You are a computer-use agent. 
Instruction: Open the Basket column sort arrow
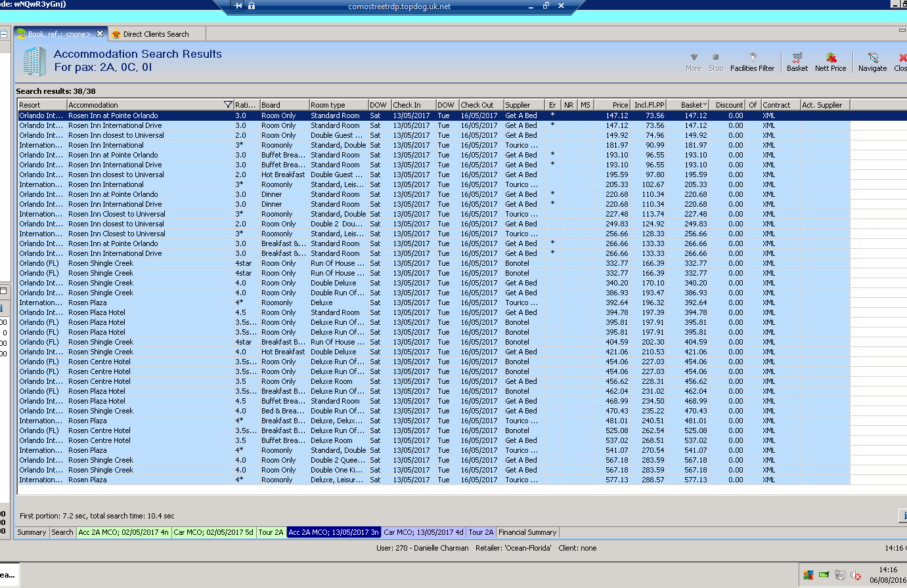pos(705,105)
